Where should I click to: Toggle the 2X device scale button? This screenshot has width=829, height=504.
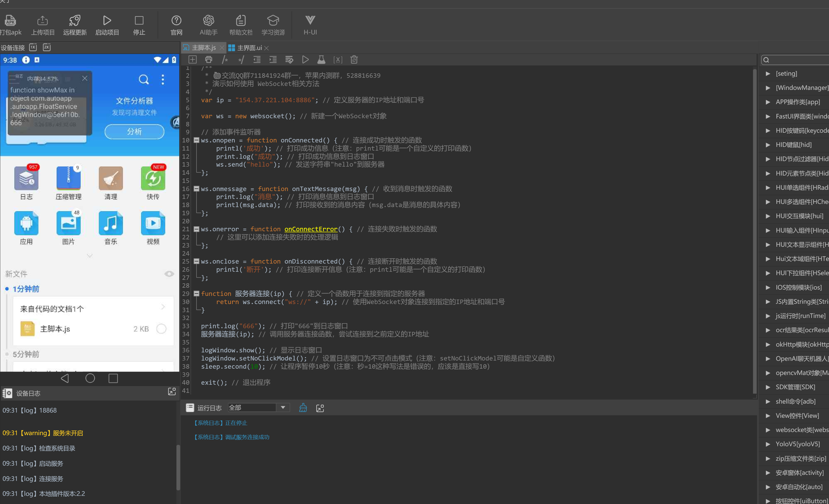click(47, 47)
